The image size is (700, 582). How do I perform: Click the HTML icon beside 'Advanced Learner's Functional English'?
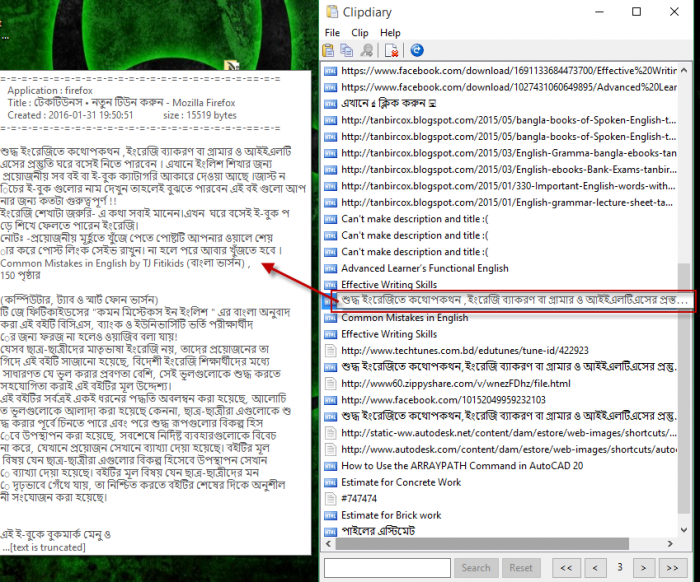[330, 269]
